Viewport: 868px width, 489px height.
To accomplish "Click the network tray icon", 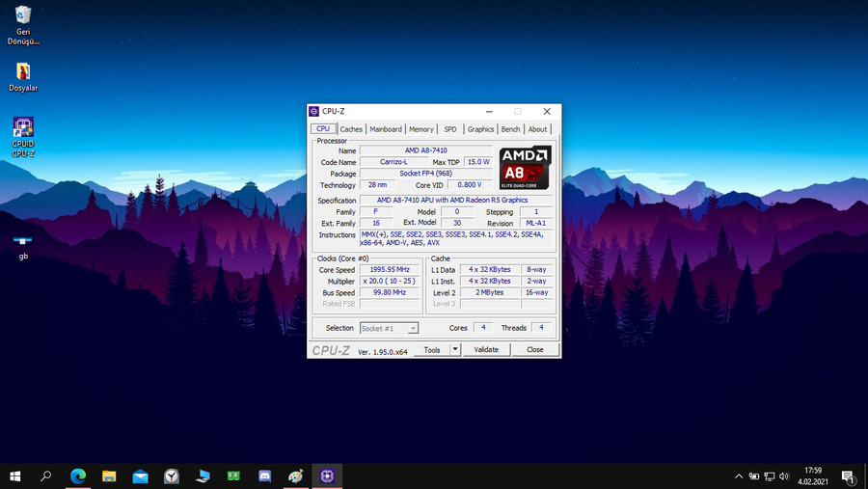I will tap(770, 476).
